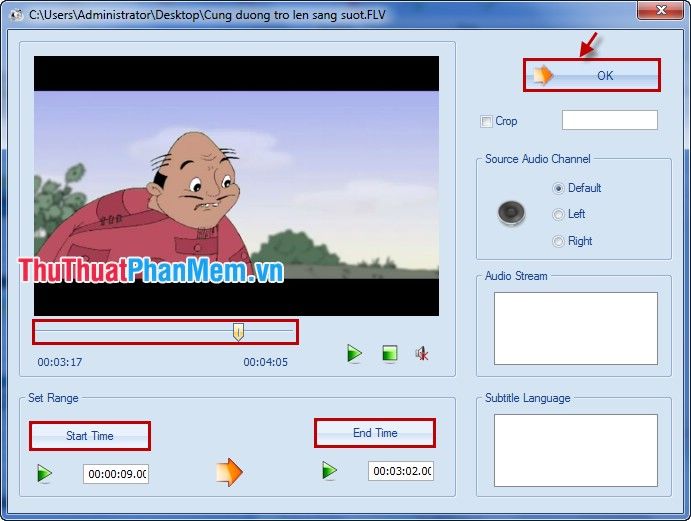Stop playback using the green square button
The image size is (691, 521).
pyautogui.click(x=390, y=353)
